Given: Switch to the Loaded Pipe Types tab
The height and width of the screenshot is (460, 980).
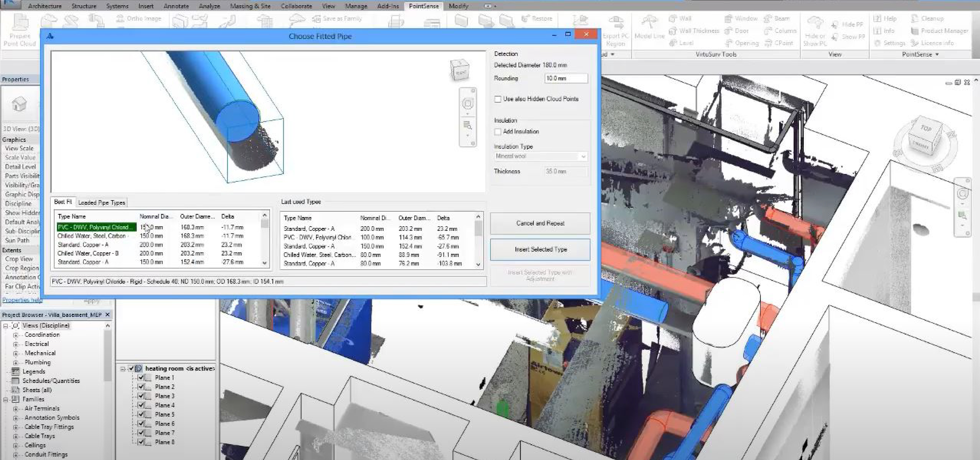Looking at the screenshot, I should 102,203.
